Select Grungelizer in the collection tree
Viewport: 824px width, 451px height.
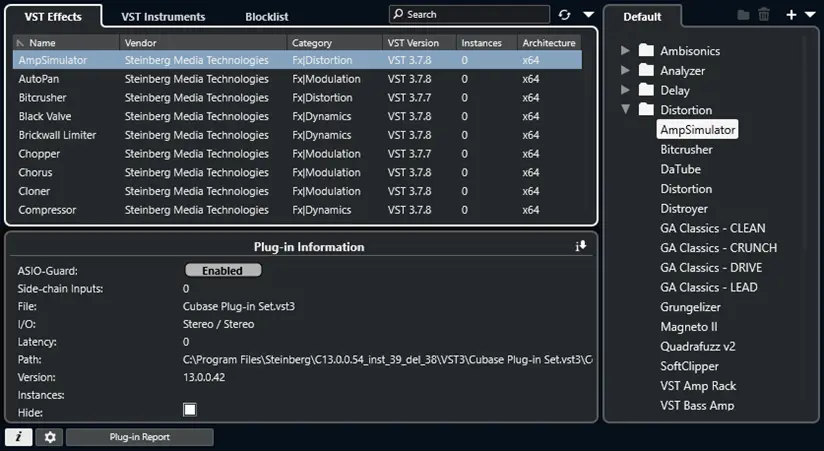click(x=691, y=307)
